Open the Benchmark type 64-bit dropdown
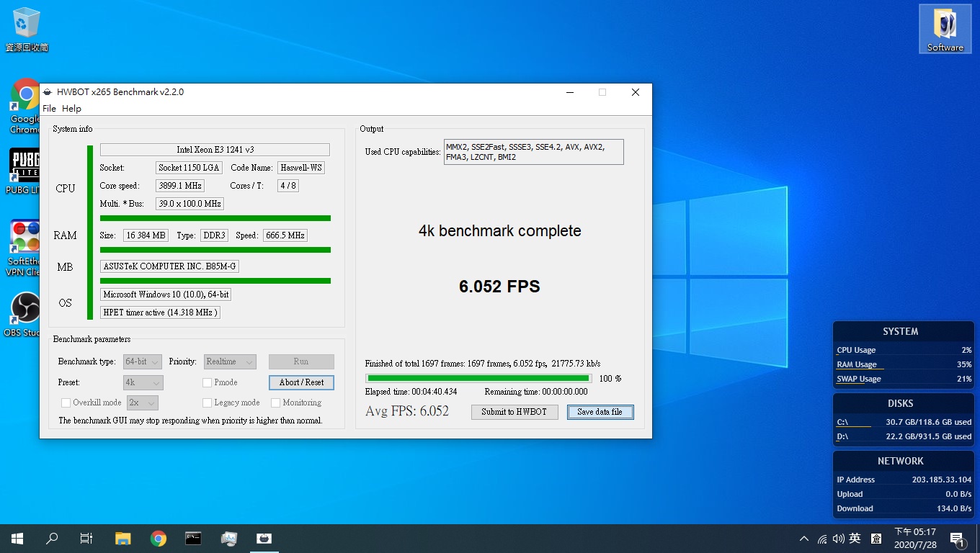 point(143,361)
